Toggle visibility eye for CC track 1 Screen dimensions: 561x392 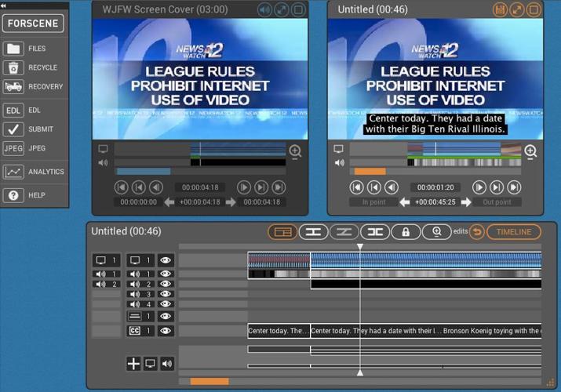click(166, 331)
